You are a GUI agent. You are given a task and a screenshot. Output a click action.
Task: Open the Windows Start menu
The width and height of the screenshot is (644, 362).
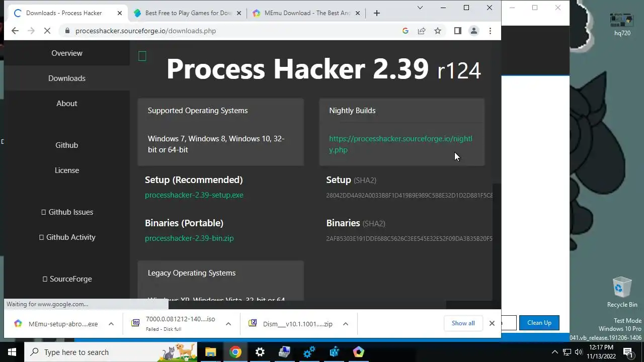pos(12,352)
